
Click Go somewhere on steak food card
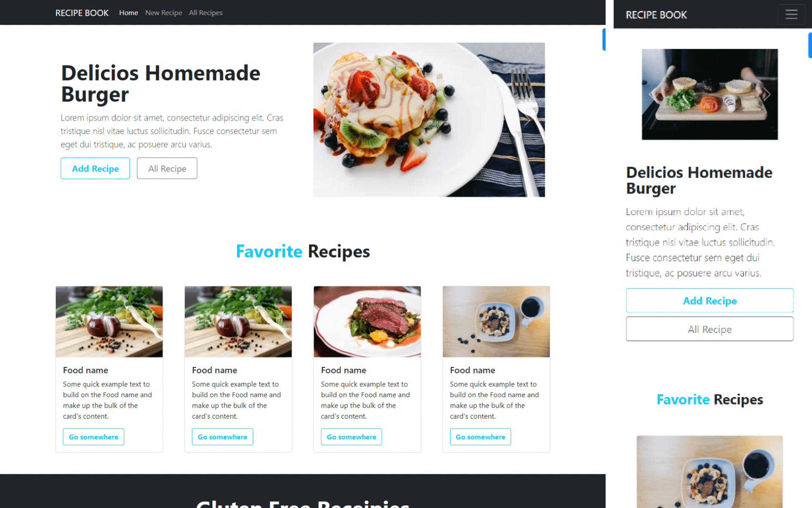[351, 437]
